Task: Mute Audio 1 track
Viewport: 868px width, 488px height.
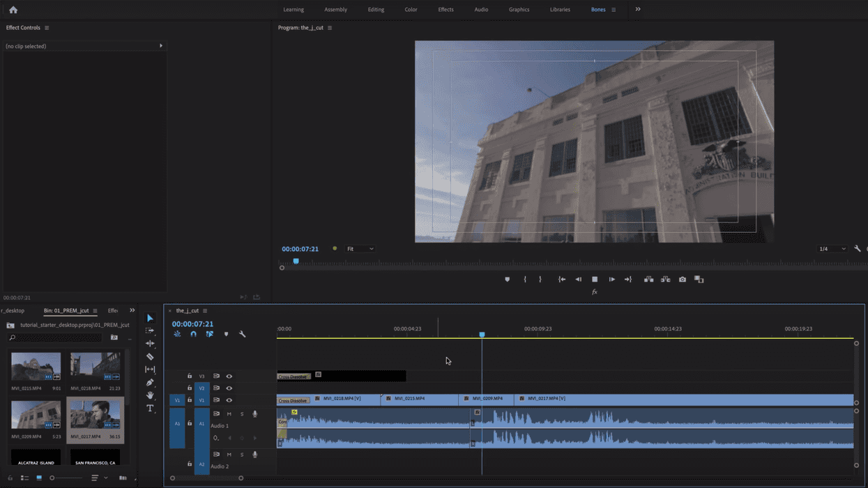Action: [x=229, y=414]
